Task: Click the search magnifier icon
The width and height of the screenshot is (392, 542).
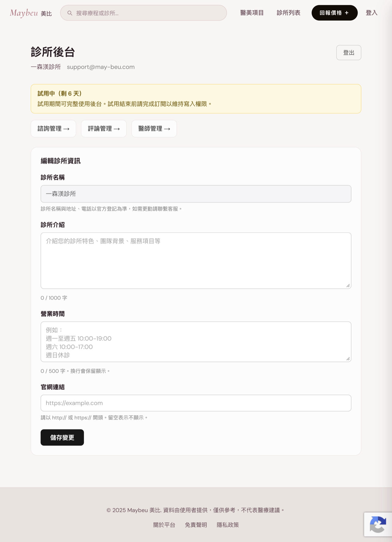Action: (x=70, y=13)
